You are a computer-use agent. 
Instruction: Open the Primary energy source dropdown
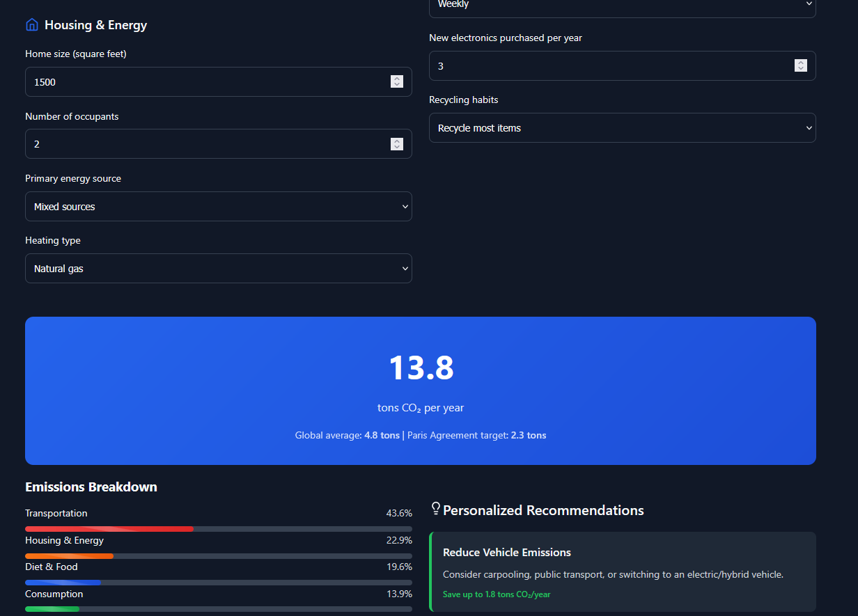(x=219, y=206)
